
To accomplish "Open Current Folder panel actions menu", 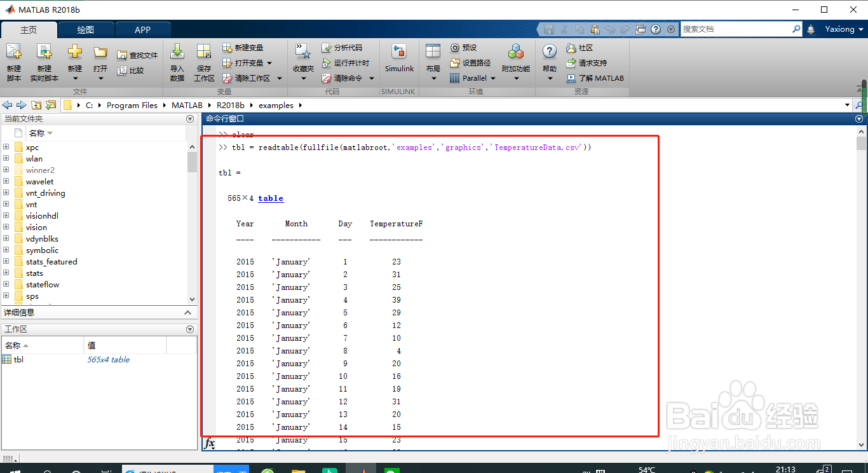I will pyautogui.click(x=189, y=119).
